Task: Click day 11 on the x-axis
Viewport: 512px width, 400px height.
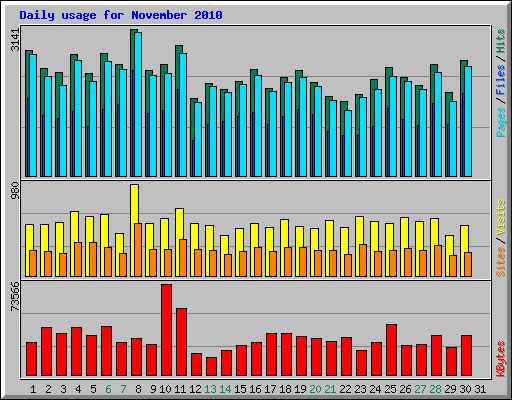Action: [180, 389]
